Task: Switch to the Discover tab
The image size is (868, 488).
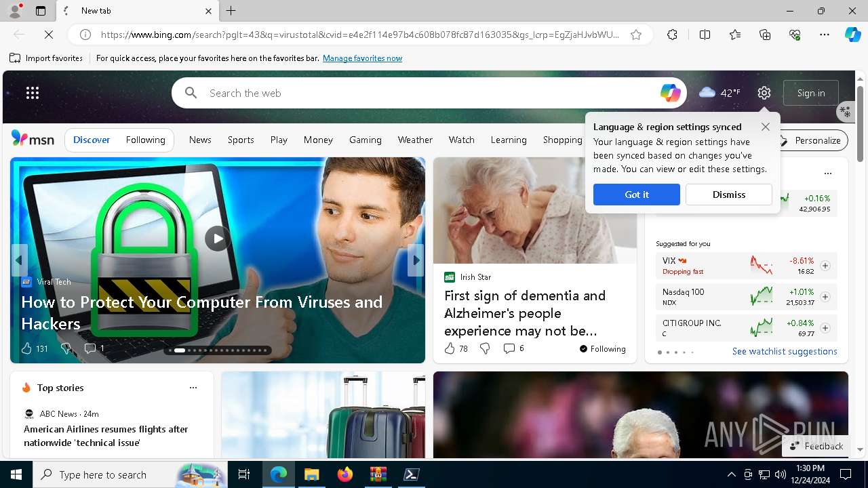Action: pyautogui.click(x=92, y=140)
